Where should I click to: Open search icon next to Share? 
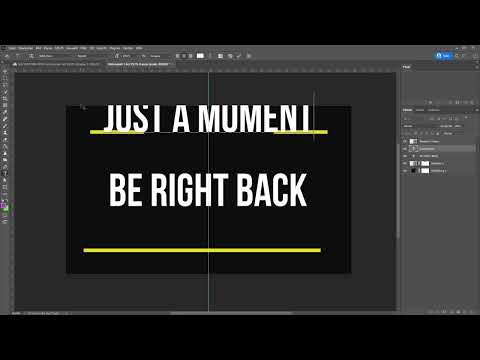457,56
